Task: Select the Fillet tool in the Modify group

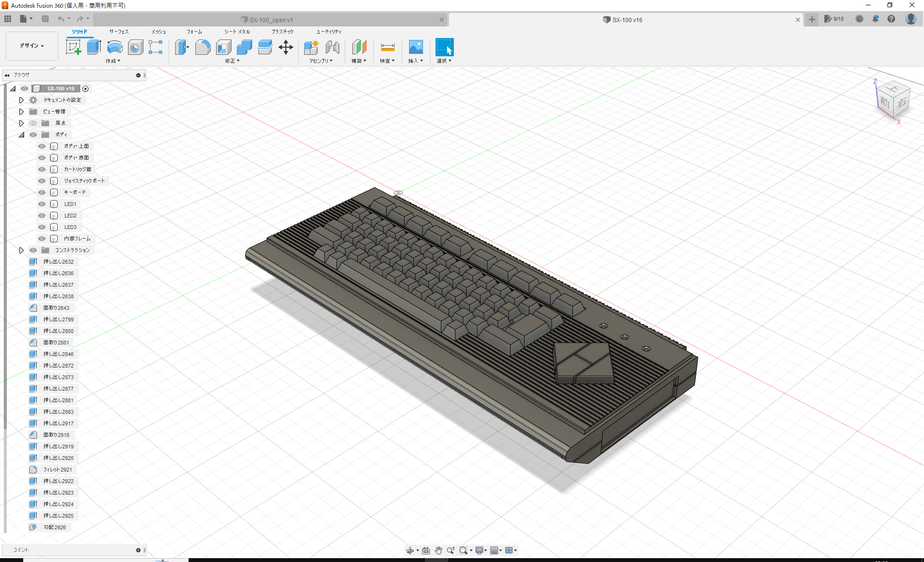Action: 203,47
